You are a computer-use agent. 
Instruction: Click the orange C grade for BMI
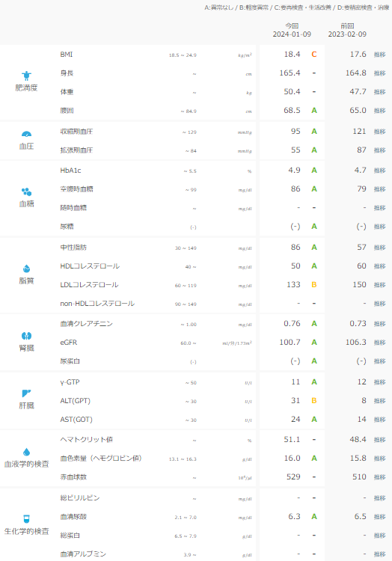point(314,55)
